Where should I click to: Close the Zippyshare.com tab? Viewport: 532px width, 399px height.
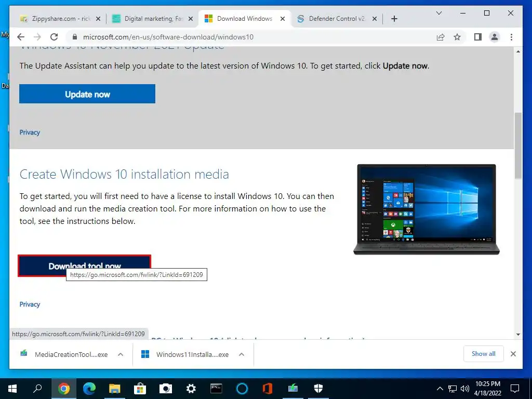pyautogui.click(x=98, y=19)
